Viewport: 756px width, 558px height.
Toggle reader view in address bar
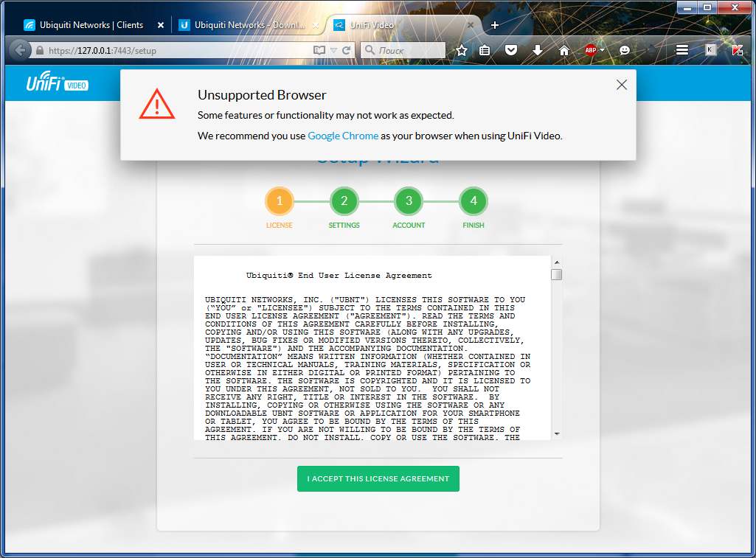pyautogui.click(x=319, y=51)
